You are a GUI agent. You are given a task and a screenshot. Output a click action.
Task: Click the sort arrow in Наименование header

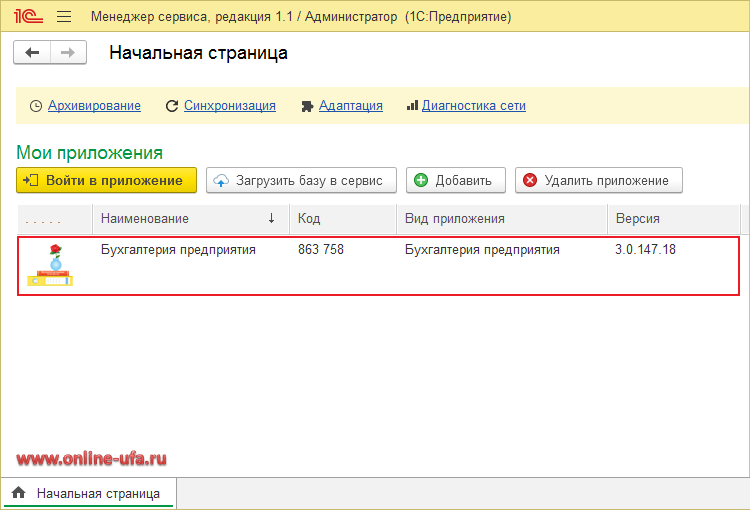pos(271,219)
